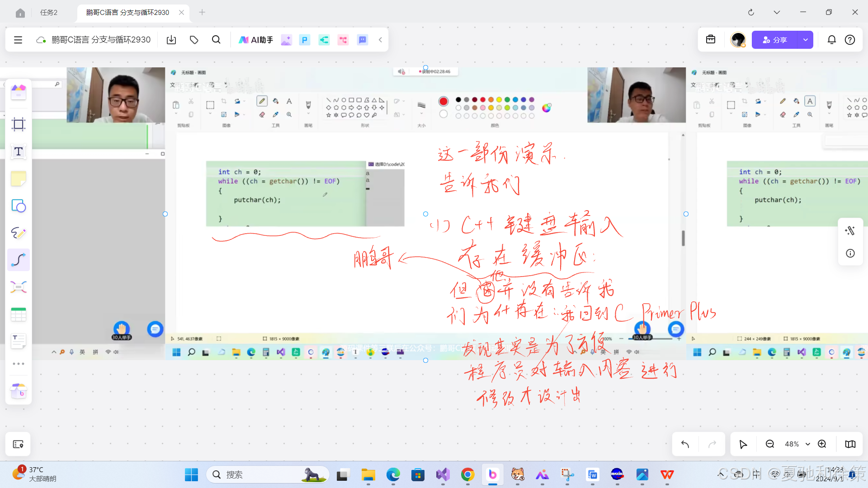The image size is (868, 488).
Task: Toggle the minimap view button
Action: pos(850,444)
